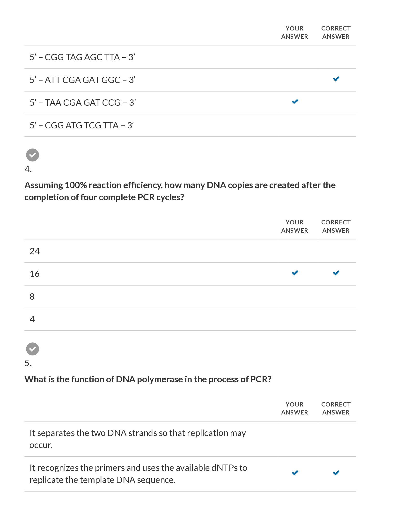
Task: Select the answer option 24
Action: point(35,251)
